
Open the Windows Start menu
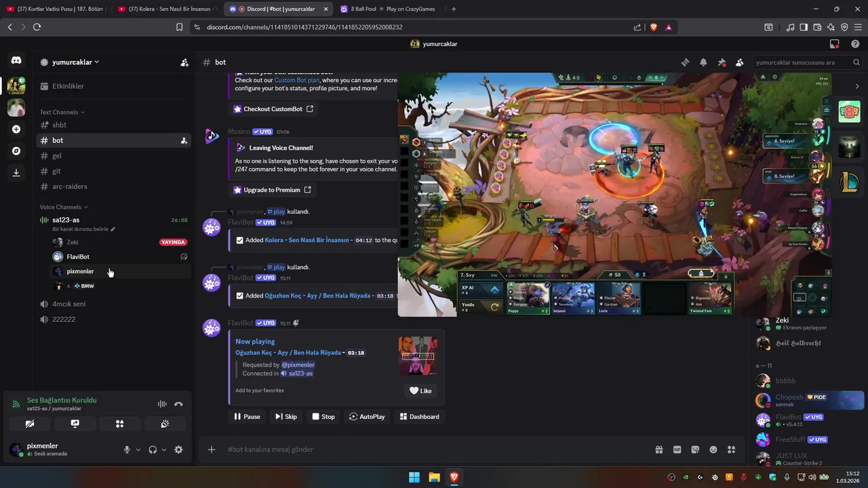point(414,477)
